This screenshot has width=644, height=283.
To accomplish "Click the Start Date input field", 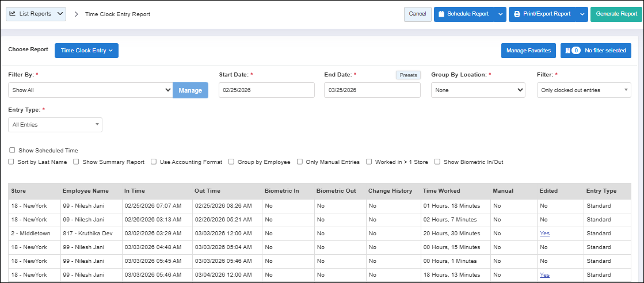I will [266, 90].
